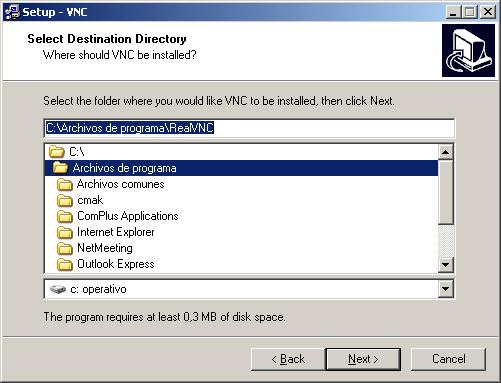Open the c: operativo drive dropdown arrow
Image resolution: width=501 pixels, height=383 pixels.
[x=446, y=289]
